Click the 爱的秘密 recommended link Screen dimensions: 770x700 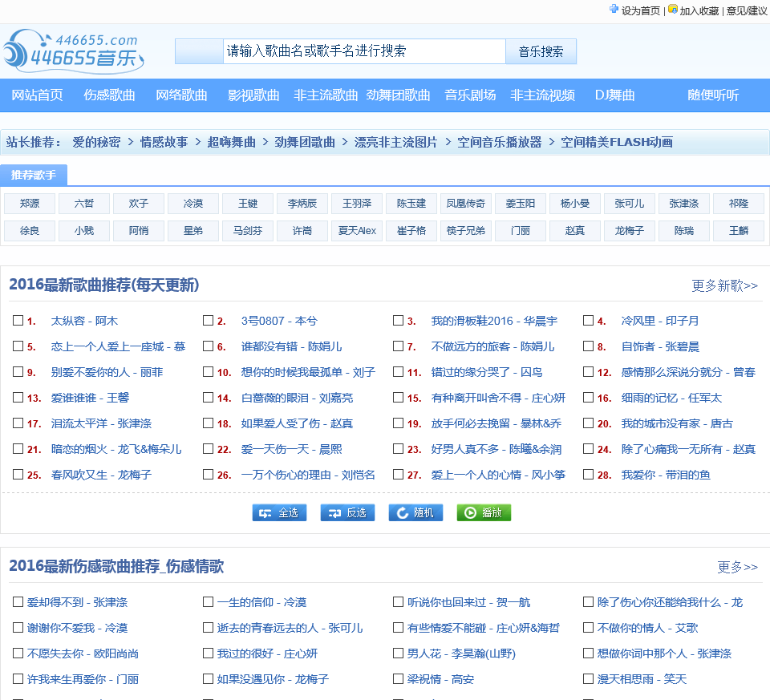click(x=96, y=143)
